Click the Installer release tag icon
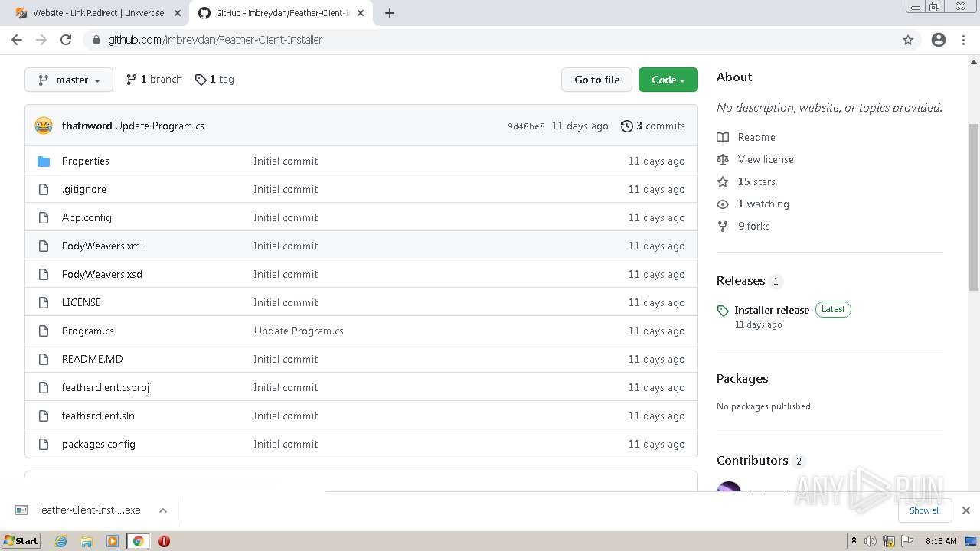 click(x=723, y=311)
